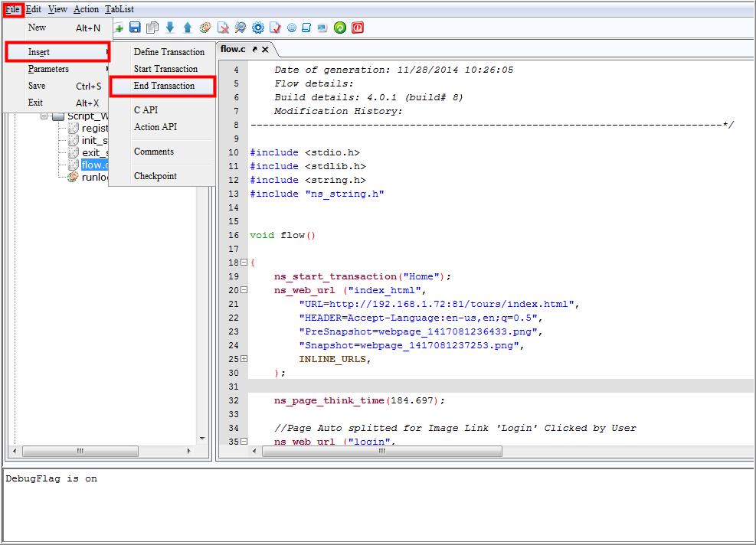Viewport: 756px width, 545px height.
Task: Choose Save from the File menu
Action: (x=58, y=86)
